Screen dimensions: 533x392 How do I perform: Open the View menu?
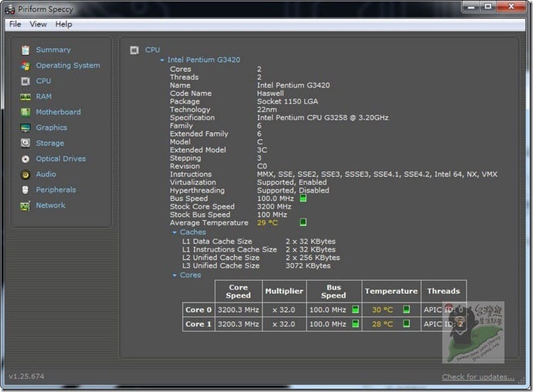coord(38,24)
